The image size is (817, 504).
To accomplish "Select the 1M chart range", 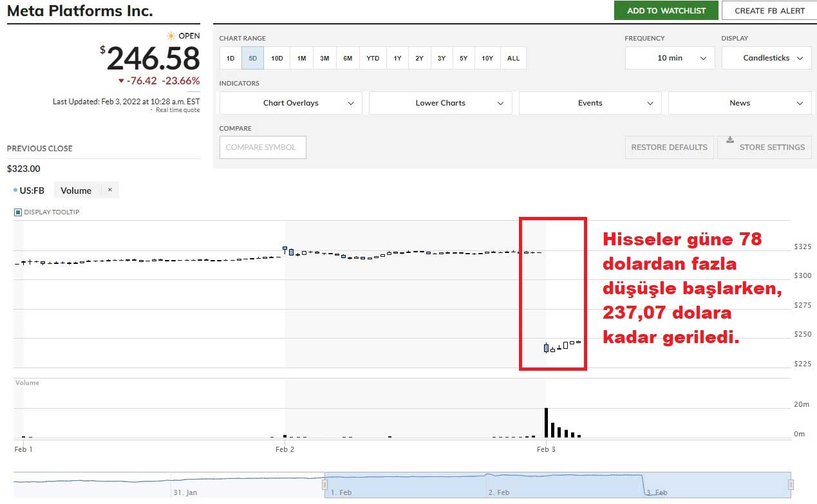I will pos(301,58).
